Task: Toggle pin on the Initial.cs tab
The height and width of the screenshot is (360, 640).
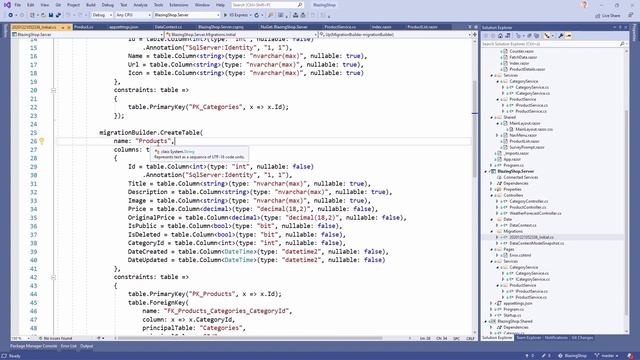Action: click(x=63, y=27)
